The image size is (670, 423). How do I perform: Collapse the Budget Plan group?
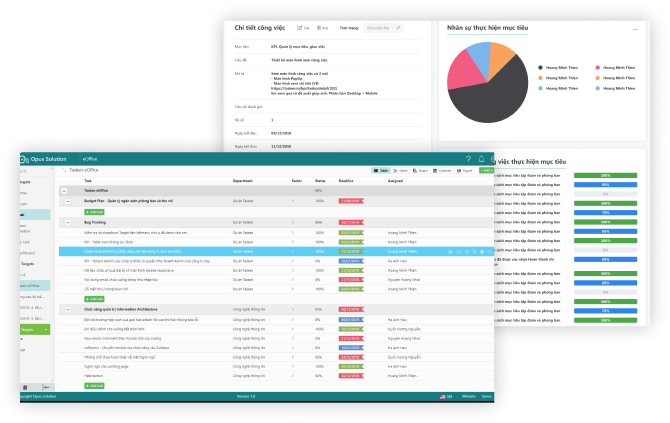(x=68, y=201)
